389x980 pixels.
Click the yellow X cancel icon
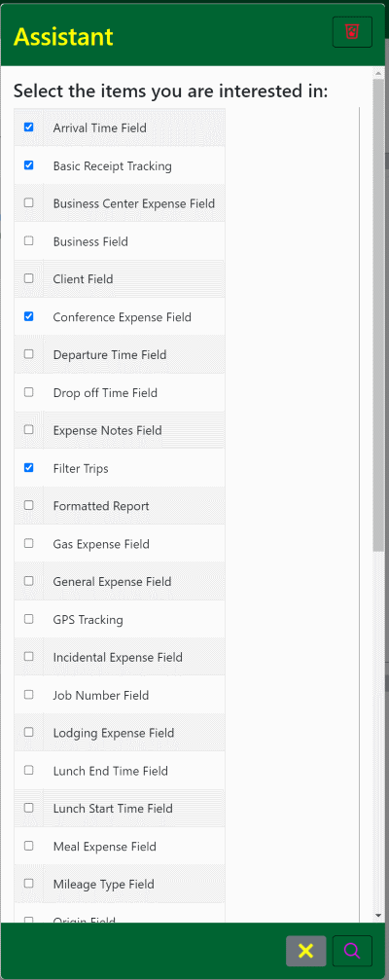(306, 951)
